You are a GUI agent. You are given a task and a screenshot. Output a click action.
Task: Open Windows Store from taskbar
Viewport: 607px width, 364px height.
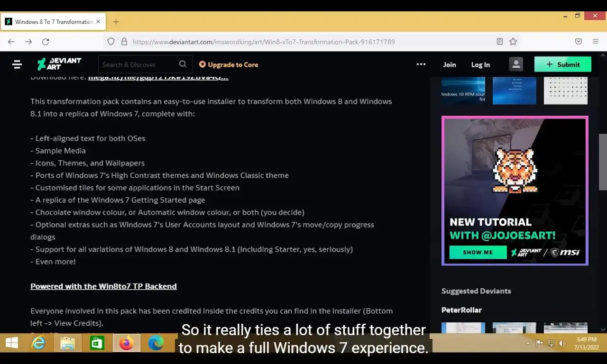[97, 343]
